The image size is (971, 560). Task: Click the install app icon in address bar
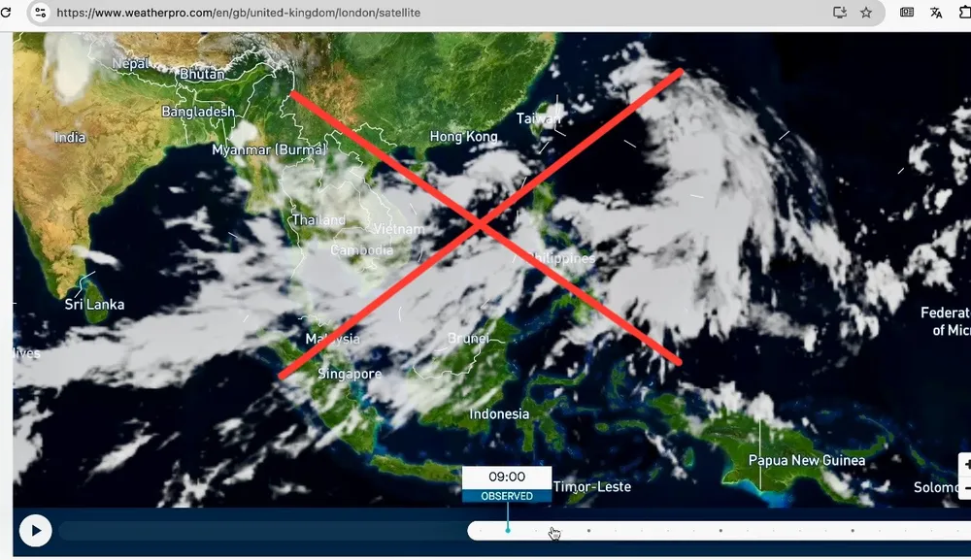point(840,13)
